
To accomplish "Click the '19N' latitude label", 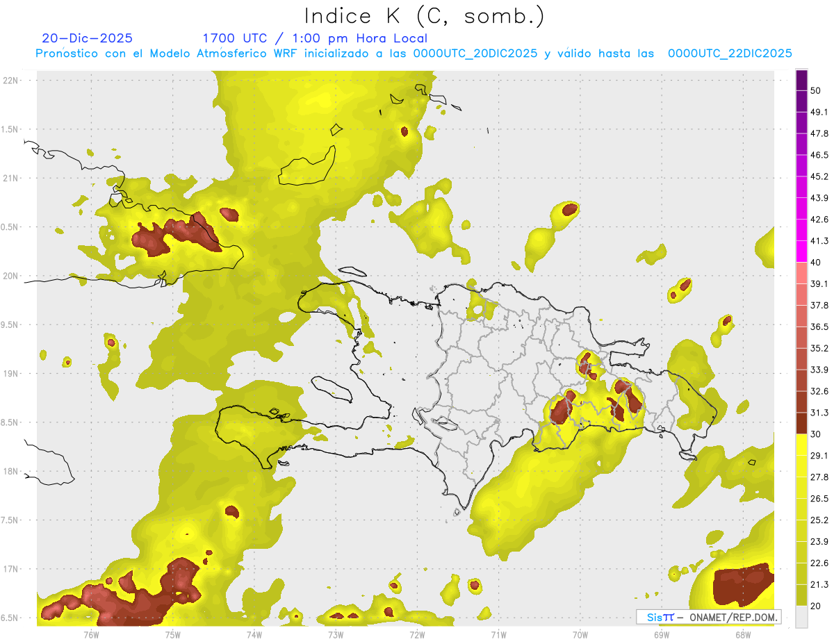I will coord(12,374).
